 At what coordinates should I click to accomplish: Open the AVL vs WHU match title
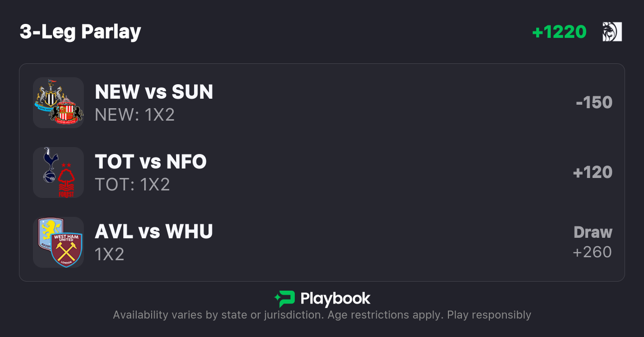(154, 232)
